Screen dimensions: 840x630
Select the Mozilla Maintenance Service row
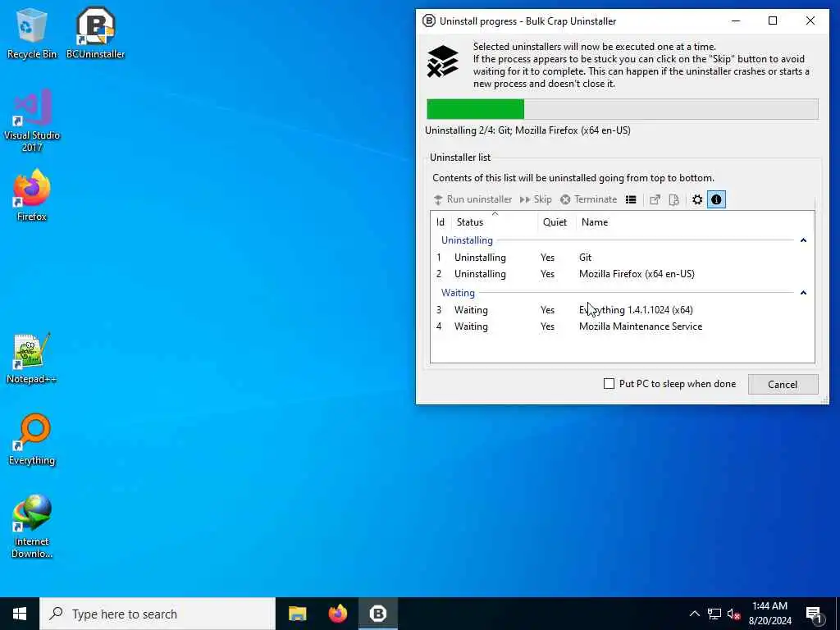coord(622,326)
